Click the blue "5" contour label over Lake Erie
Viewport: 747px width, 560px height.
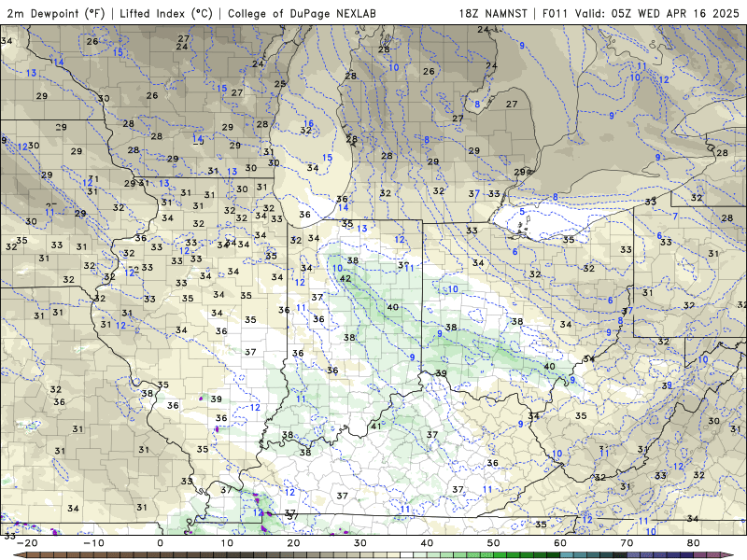tap(522, 212)
